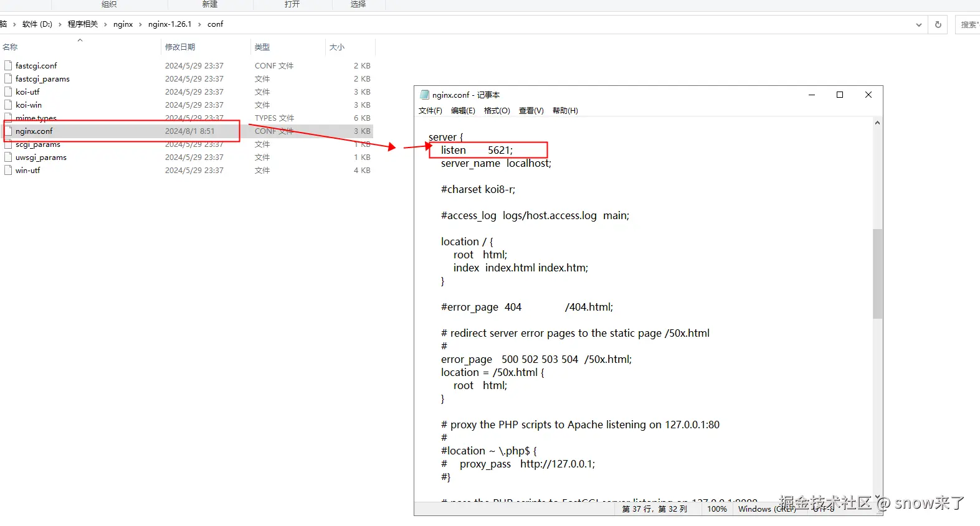The height and width of the screenshot is (526, 980).
Task: Go to nginx folder in breadcrumb
Action: pyautogui.click(x=123, y=24)
